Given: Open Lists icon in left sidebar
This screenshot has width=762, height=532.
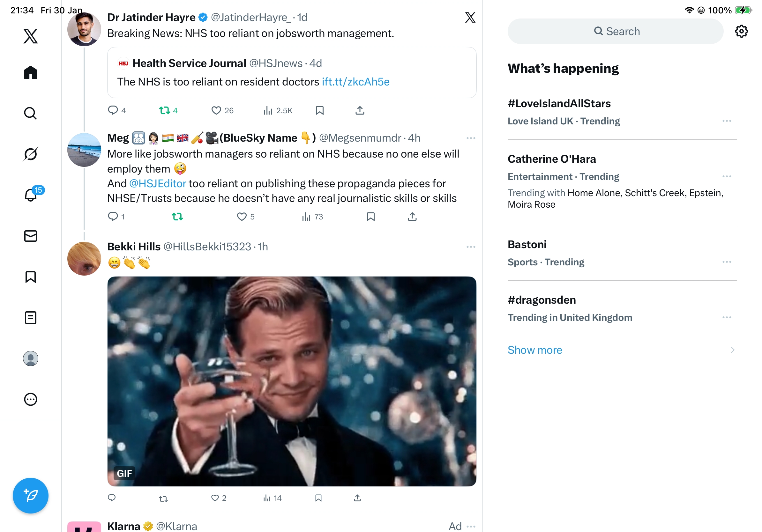Looking at the screenshot, I should (x=31, y=318).
